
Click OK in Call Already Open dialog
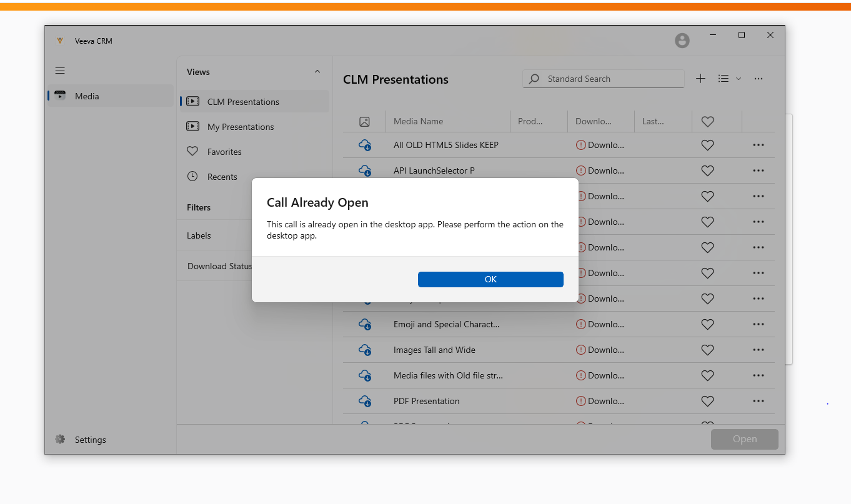tap(490, 279)
